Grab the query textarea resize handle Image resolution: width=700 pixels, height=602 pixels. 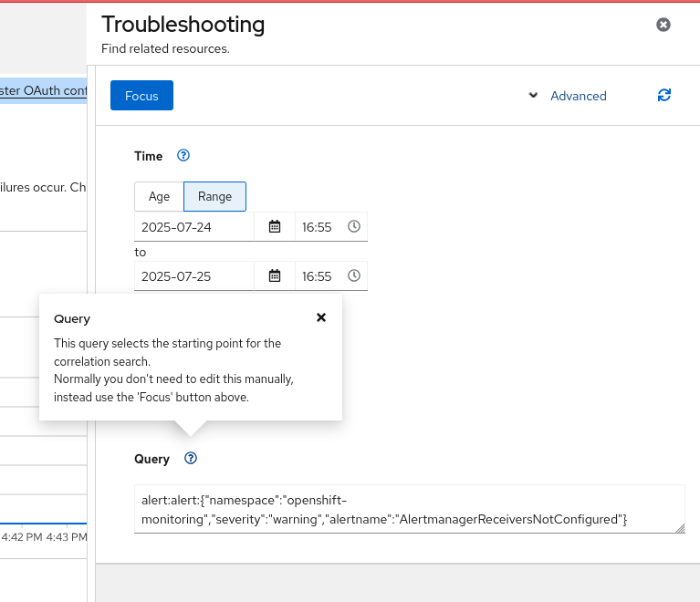tap(680, 528)
